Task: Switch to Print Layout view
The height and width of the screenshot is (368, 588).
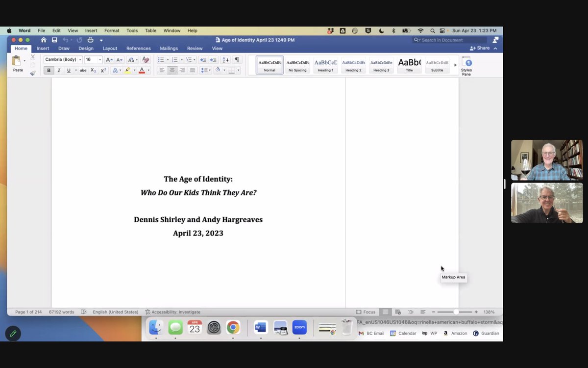Action: 386,312
